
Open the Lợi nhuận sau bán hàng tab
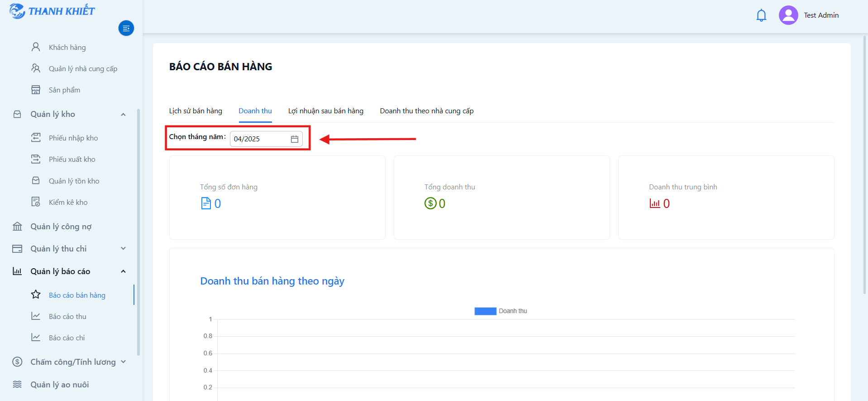click(326, 111)
